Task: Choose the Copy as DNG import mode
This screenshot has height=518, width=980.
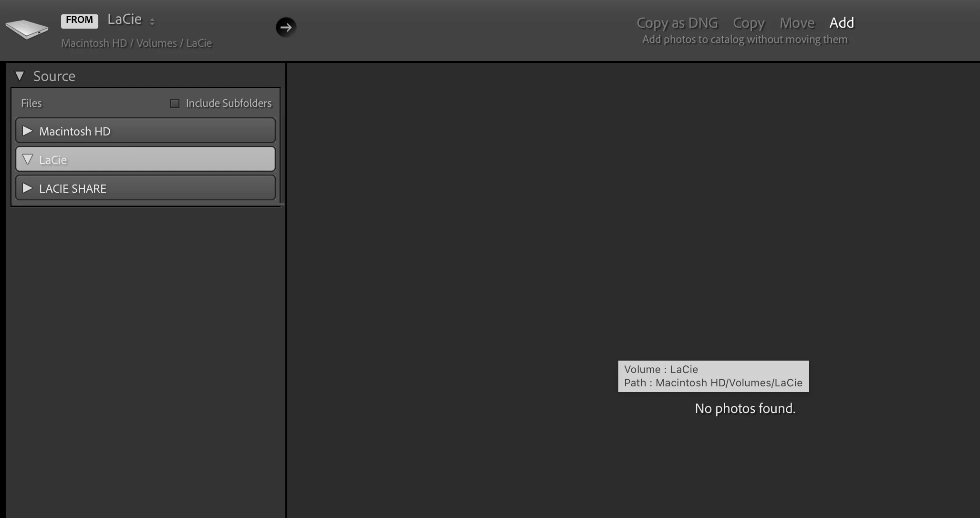Action: [677, 22]
